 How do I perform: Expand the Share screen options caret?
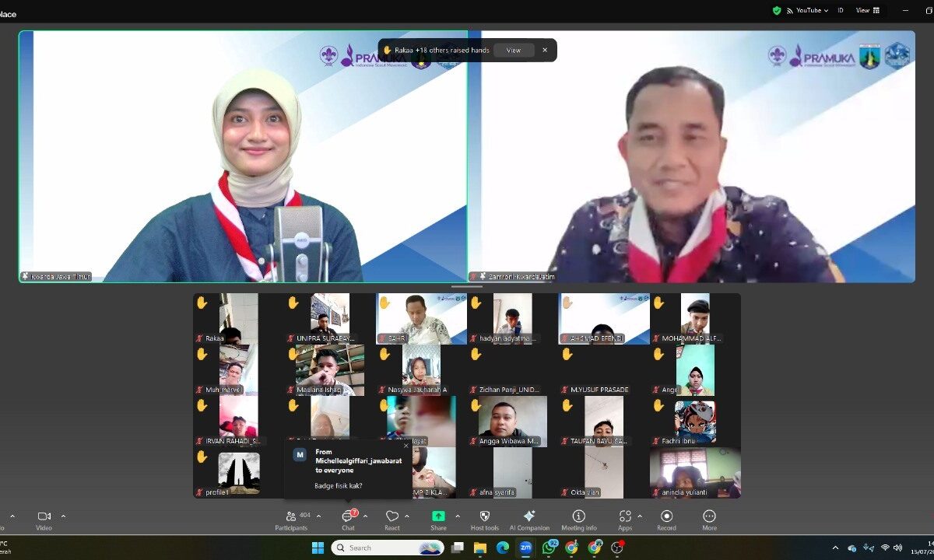[x=456, y=515]
